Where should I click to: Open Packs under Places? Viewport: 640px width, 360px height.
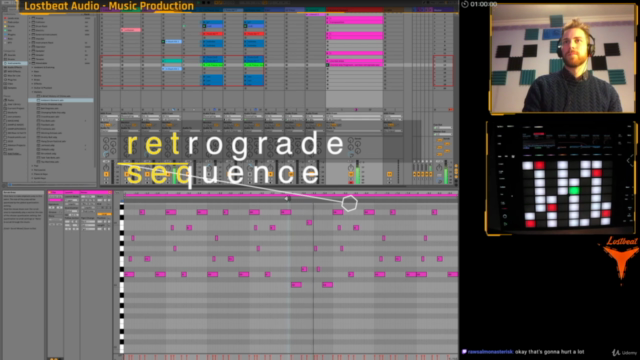(11, 100)
